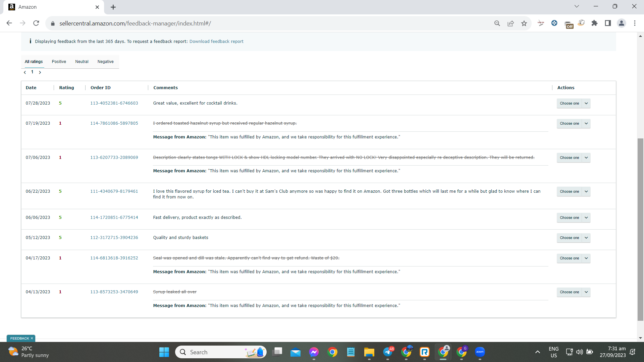Open order 114-7861086-5897805
This screenshot has height=362, width=644.
tap(114, 123)
